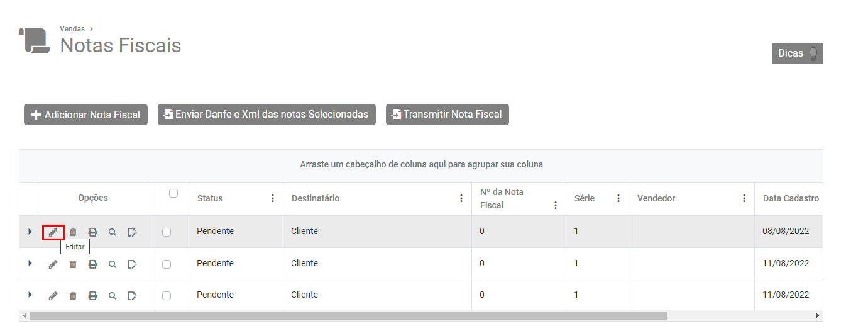Delete the third row invoice via trash icon

click(73, 295)
